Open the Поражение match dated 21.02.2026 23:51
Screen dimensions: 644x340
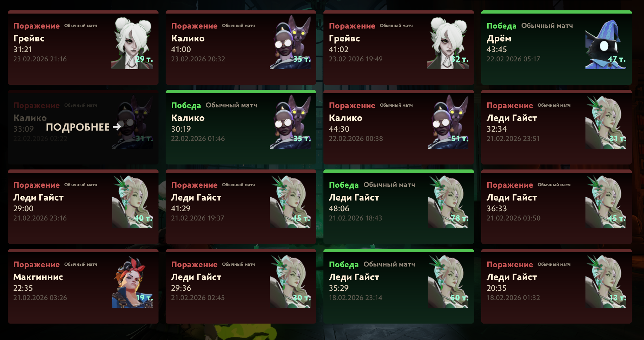tap(557, 127)
